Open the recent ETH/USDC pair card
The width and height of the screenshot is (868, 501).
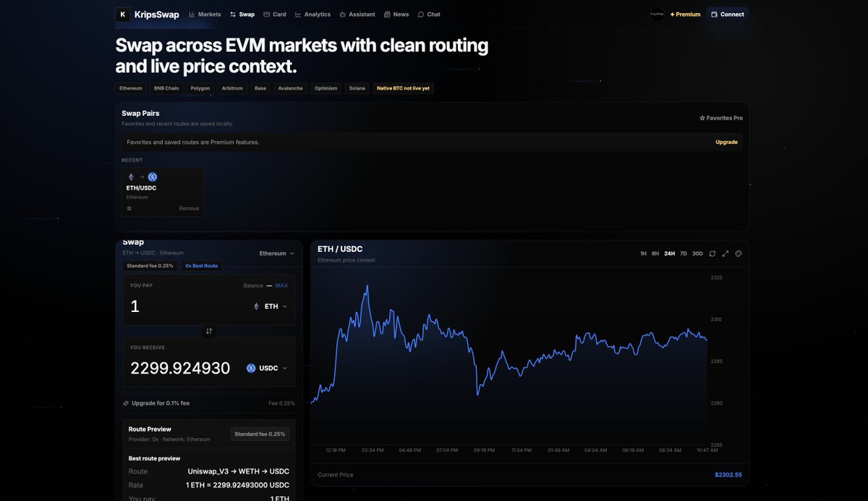pos(163,192)
